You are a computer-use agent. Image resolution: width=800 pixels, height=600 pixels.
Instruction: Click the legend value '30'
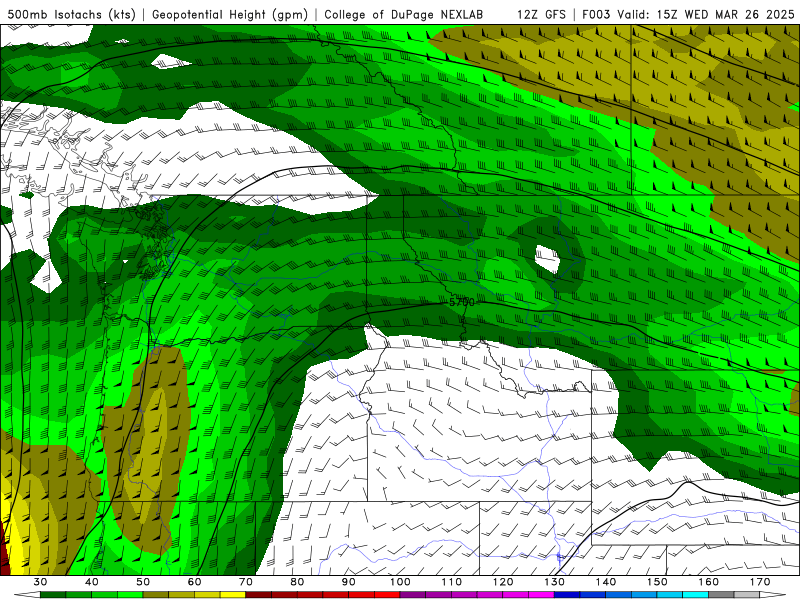click(40, 582)
